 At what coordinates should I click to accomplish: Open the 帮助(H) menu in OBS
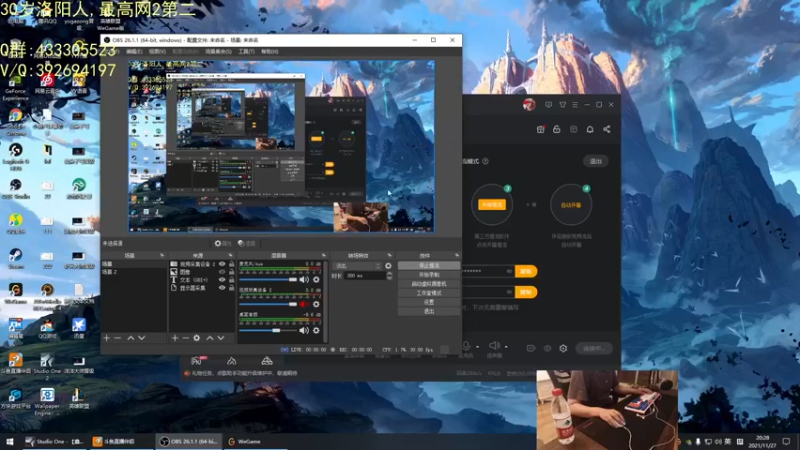269,52
